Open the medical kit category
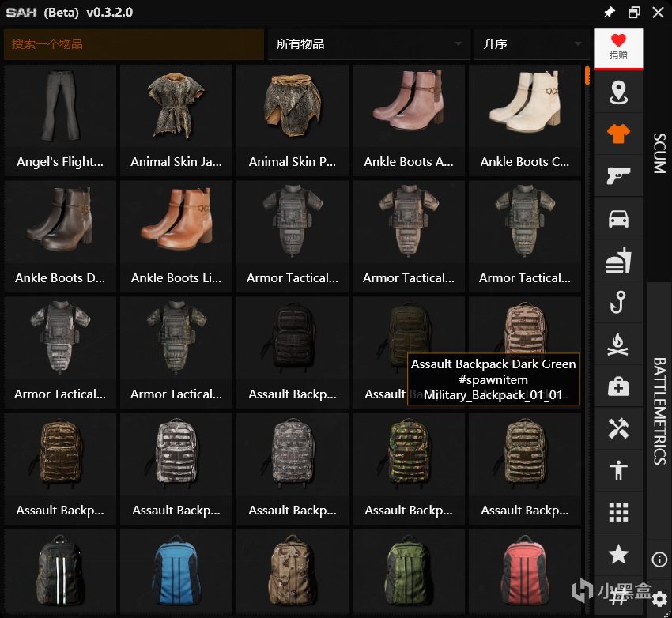Screen dimensions: 672x618 (618, 386)
